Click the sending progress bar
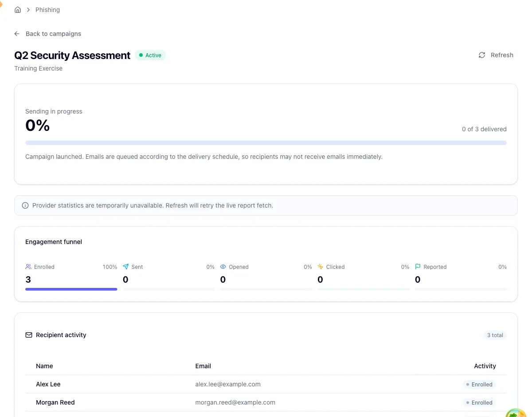Image resolution: width=532 pixels, height=417 pixels. (266, 143)
